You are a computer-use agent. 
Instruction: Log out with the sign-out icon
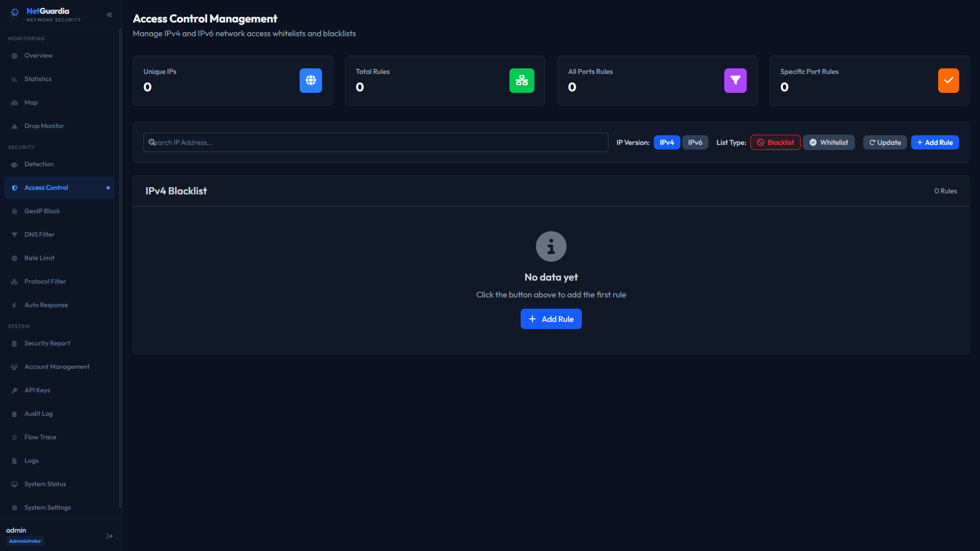tap(110, 536)
